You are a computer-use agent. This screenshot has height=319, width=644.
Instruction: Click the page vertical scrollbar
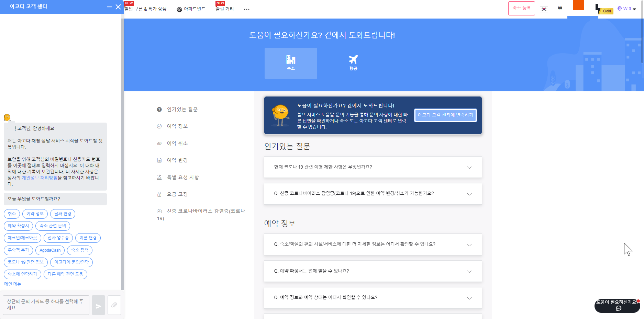[x=642, y=33]
